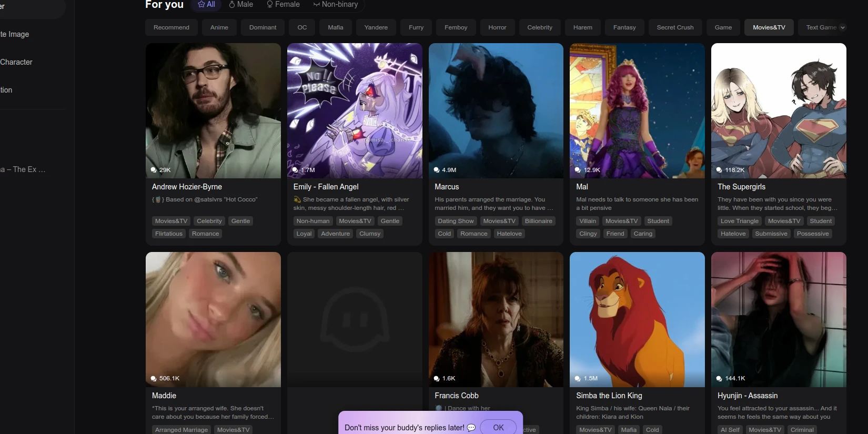Click the Villain tag under Mal
The height and width of the screenshot is (434, 868).
click(587, 221)
